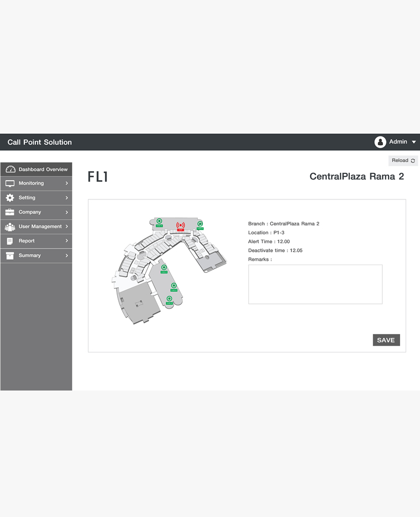Open the Report menu item

(x=36, y=241)
